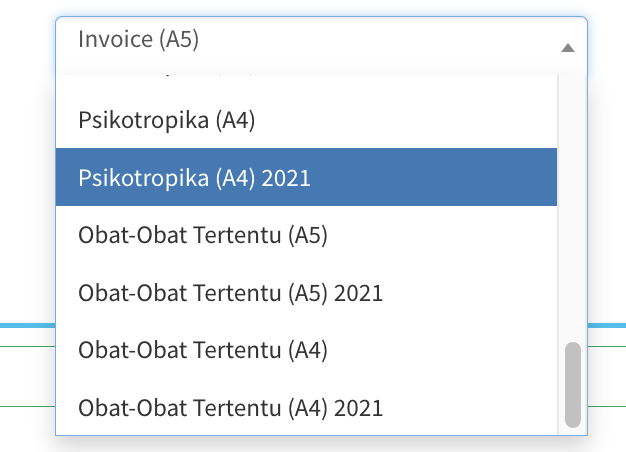
Task: Close the template list via triangle icon
Action: 567,48
